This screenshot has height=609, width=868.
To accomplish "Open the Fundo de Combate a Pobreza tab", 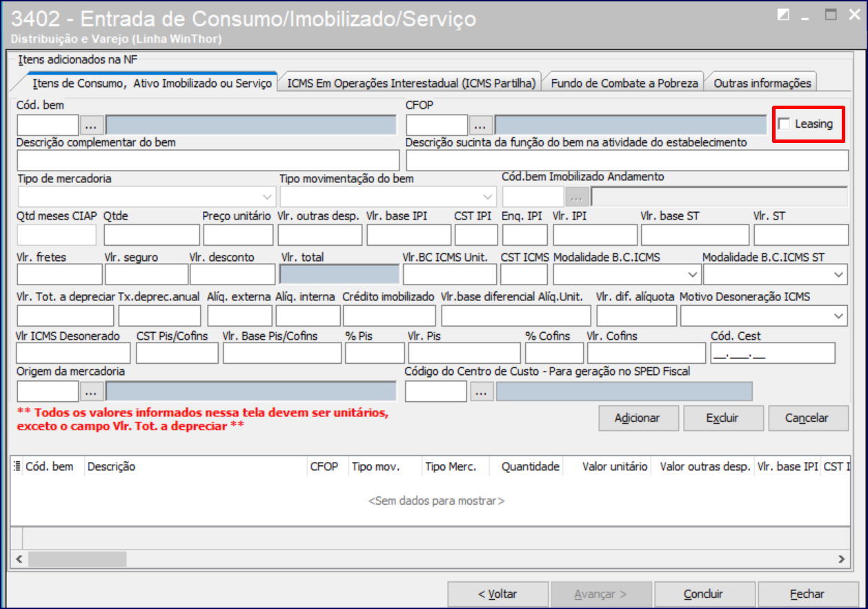I will [x=624, y=83].
